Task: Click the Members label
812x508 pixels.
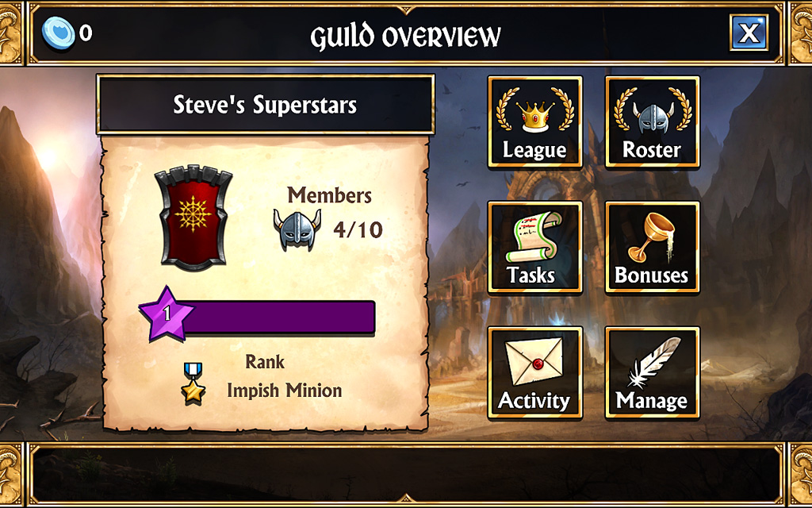Action: pos(329,195)
